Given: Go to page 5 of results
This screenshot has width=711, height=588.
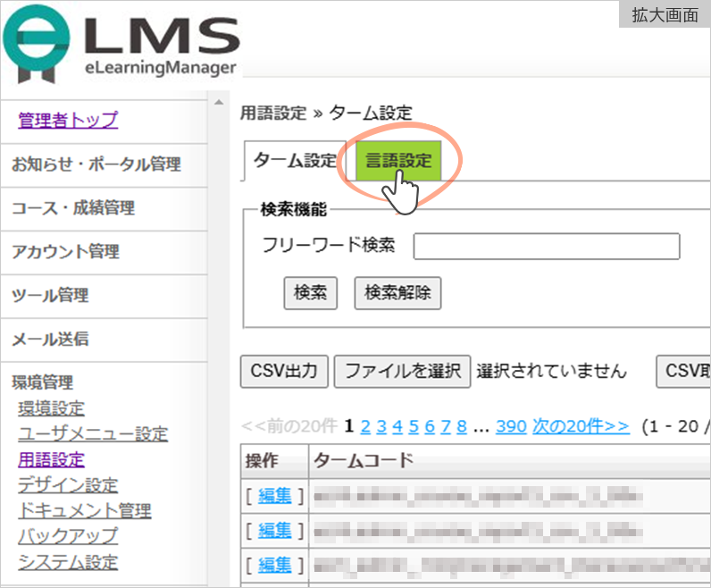Looking at the screenshot, I should [414, 426].
